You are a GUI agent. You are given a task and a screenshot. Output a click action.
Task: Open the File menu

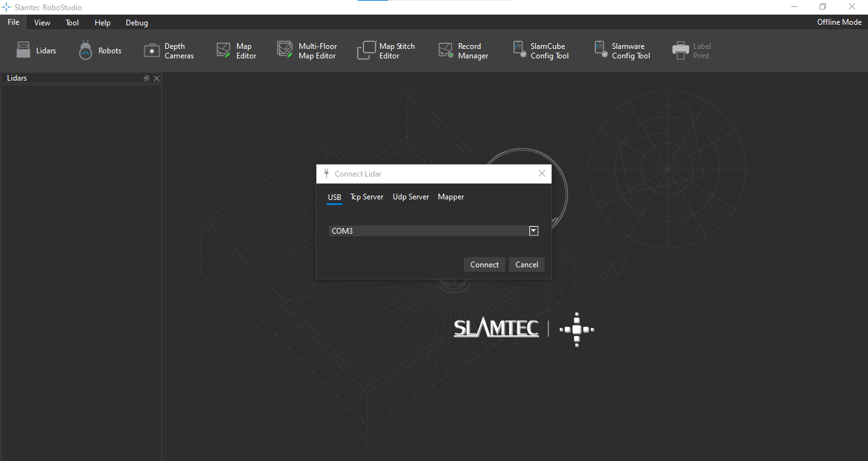[13, 22]
